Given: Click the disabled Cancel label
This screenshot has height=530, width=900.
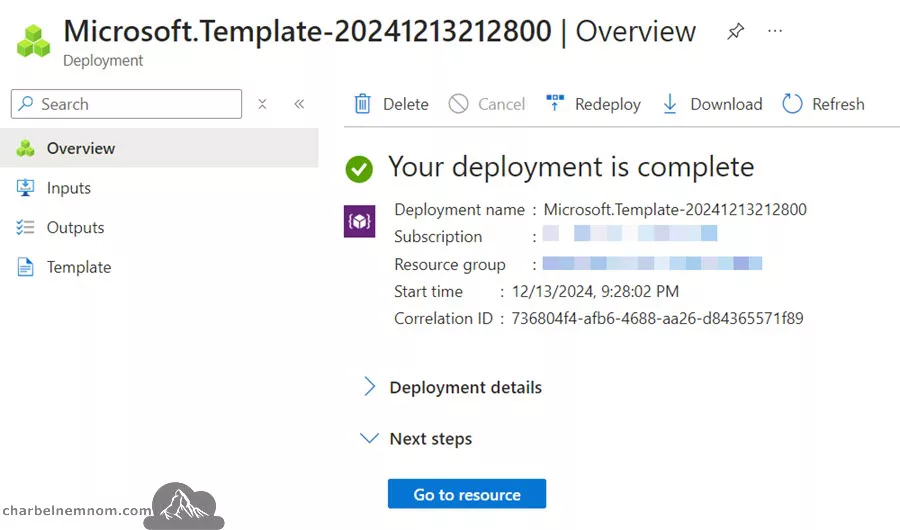Looking at the screenshot, I should 501,104.
